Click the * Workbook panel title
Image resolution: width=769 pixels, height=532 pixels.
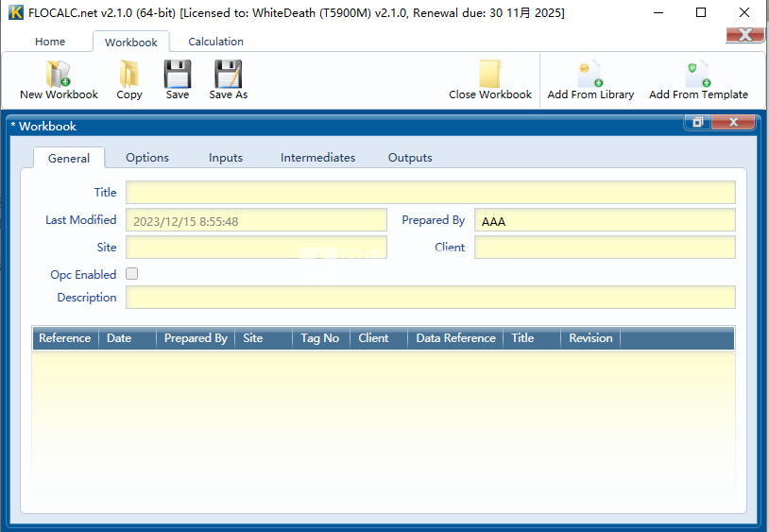pos(43,126)
